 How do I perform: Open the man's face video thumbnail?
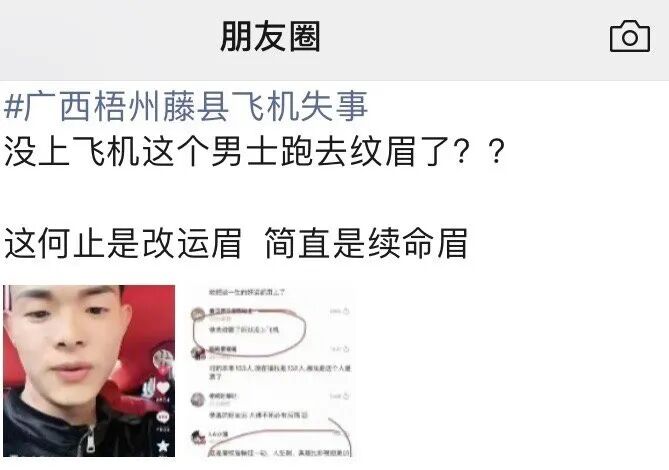[89, 371]
